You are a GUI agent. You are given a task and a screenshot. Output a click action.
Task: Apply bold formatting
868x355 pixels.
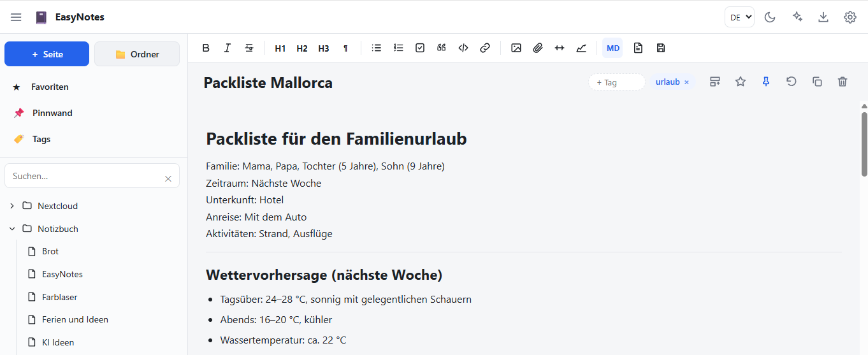206,48
